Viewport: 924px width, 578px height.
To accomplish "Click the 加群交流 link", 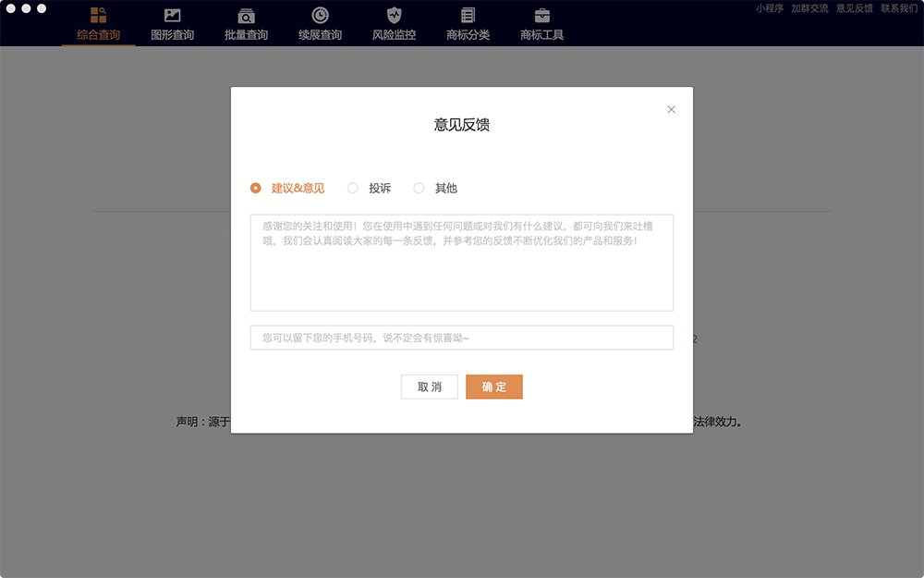I will [x=809, y=8].
